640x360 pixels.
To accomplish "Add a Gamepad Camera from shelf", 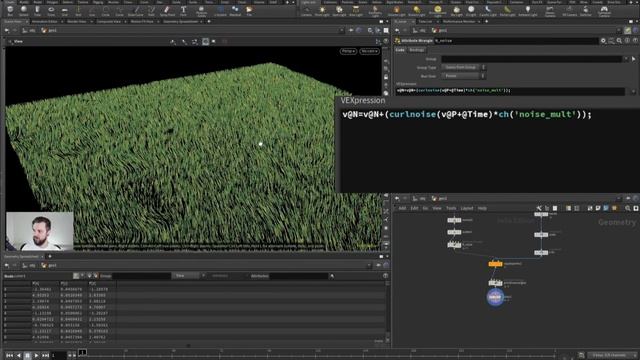I will click(604, 11).
